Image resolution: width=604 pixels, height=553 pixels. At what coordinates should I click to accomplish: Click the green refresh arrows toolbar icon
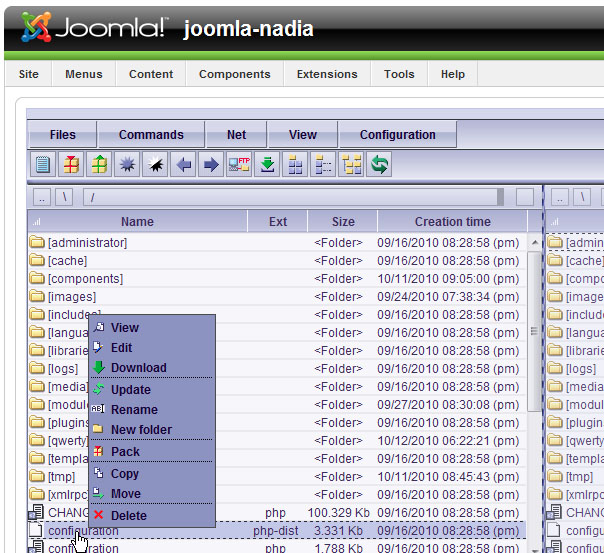(379, 165)
